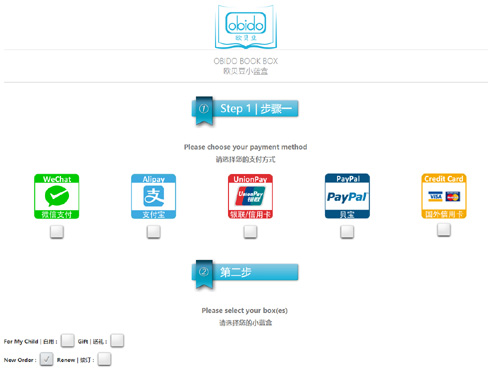Select the Credit Card Visa/Mastercard icon
The image size is (500, 368).
[x=444, y=196]
